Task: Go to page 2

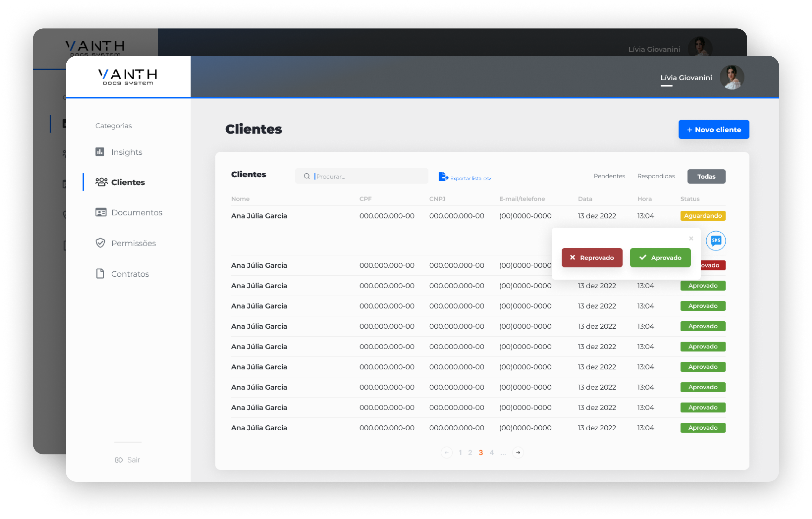Action: [x=470, y=452]
